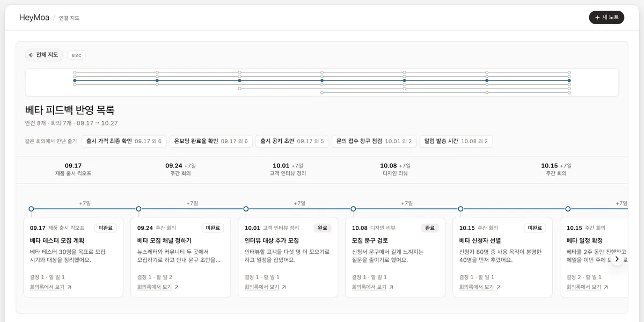Open 회의록에서 보기 link on 베타 일정 확정
Viewport: 644px width, 322px height.
[x=584, y=287]
